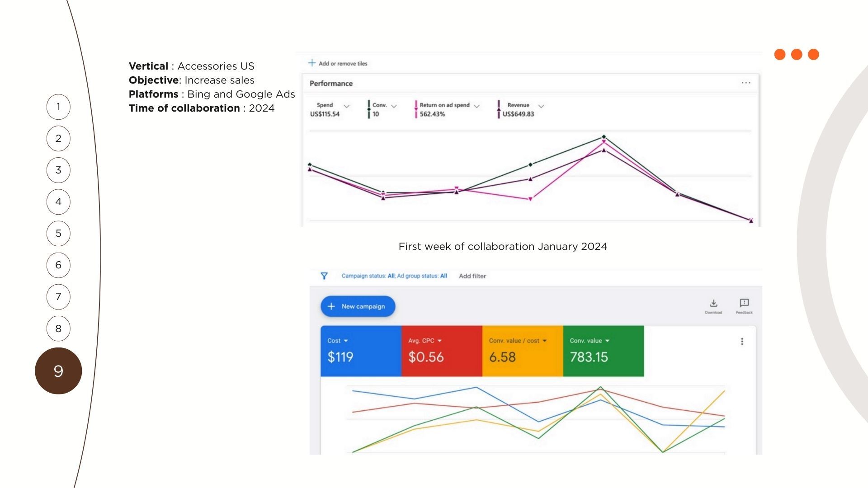Go to slide section number 2
Viewport: 868px width, 488px height.
coord(58,139)
